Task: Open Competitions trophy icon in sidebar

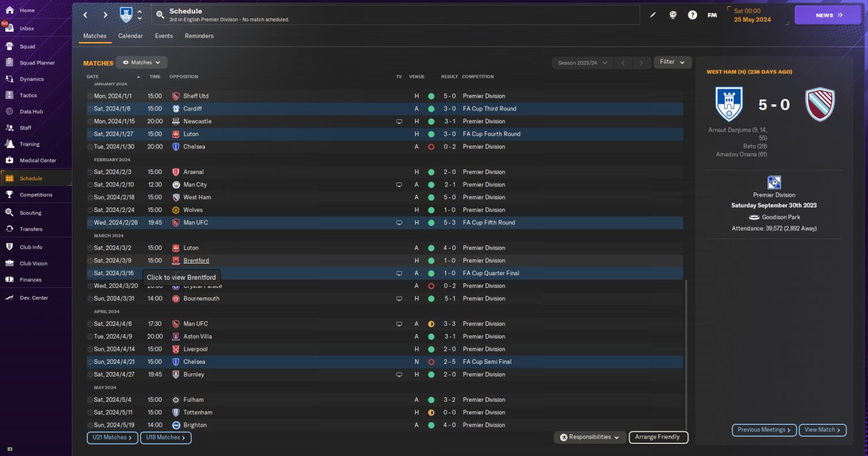Action: click(9, 194)
